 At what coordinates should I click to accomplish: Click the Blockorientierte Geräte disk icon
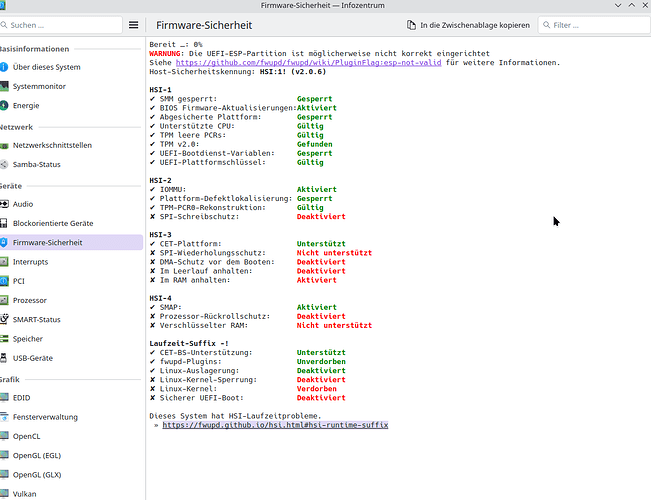point(4,223)
